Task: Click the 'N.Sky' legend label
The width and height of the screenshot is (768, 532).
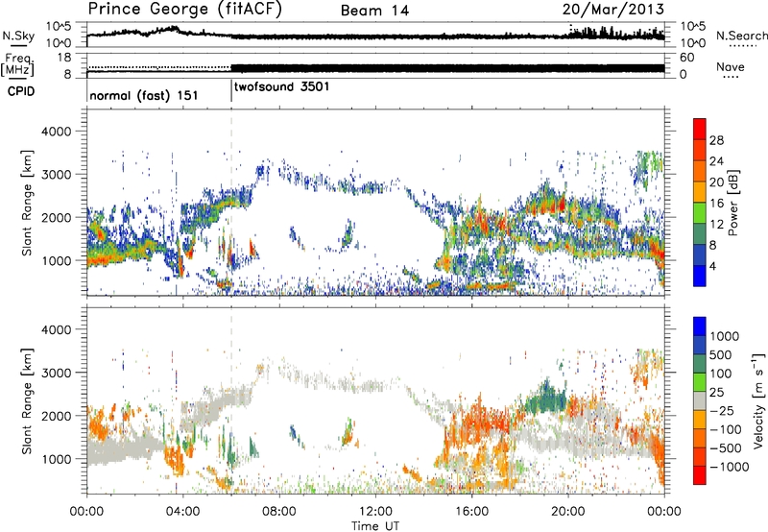Action: pos(18,36)
